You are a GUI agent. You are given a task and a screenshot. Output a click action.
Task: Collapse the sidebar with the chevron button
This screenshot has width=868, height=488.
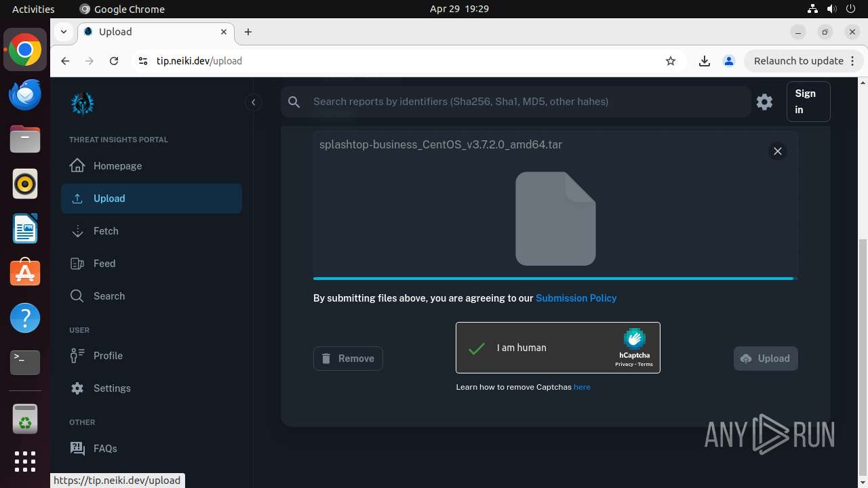point(253,102)
